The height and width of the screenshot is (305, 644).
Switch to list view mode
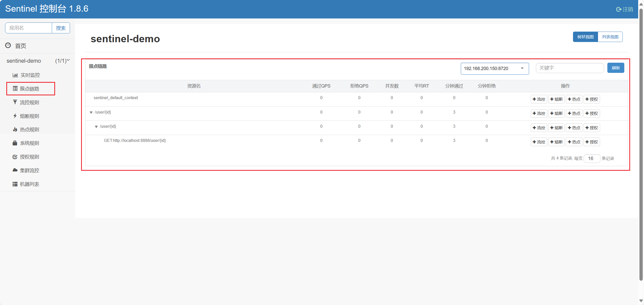(x=610, y=37)
